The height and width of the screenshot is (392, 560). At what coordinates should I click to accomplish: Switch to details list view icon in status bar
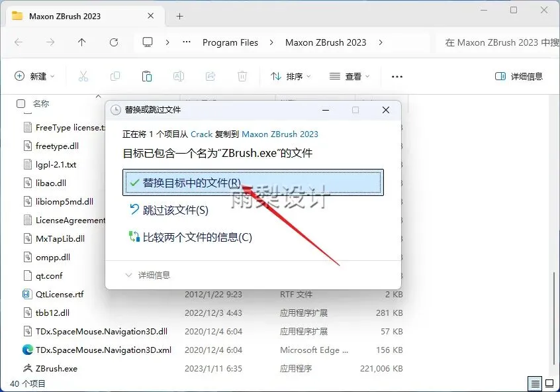click(x=535, y=384)
